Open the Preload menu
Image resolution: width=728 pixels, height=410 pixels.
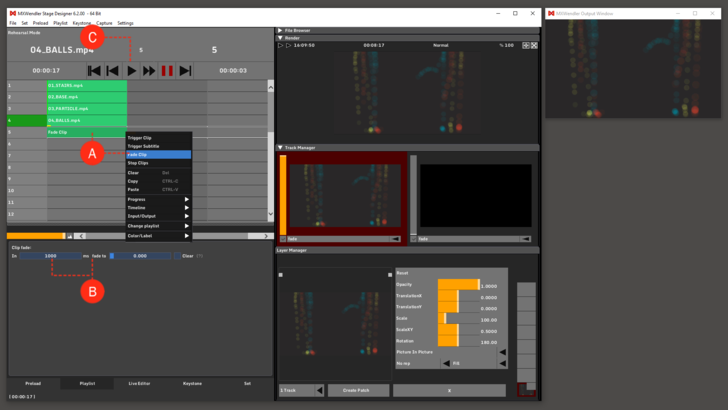click(x=40, y=23)
